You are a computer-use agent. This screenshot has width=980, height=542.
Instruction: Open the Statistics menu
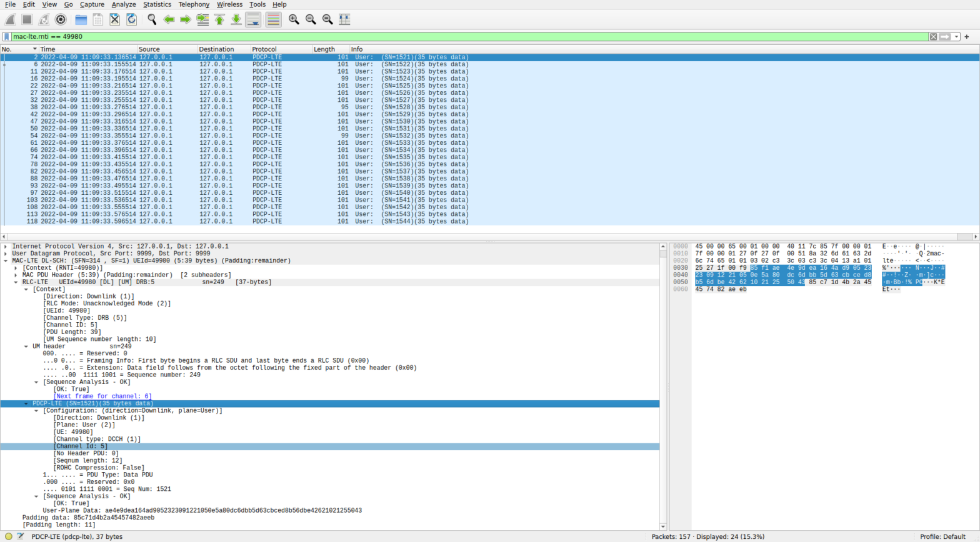[157, 4]
